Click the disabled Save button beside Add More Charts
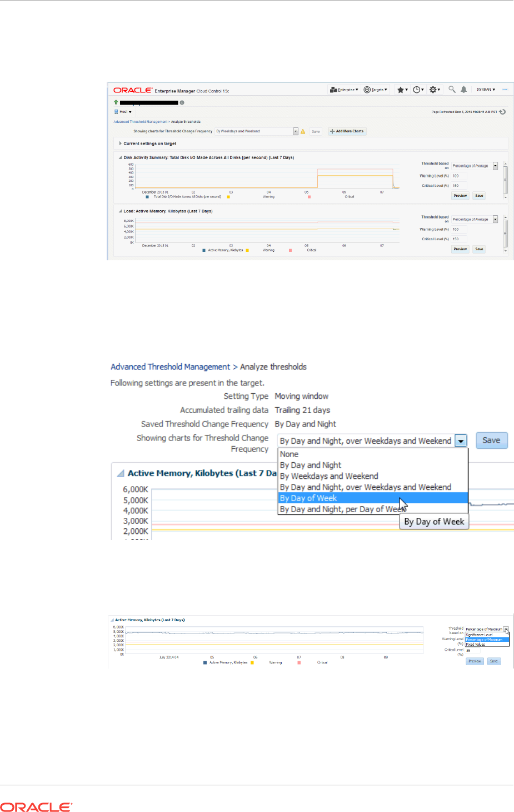 click(316, 131)
